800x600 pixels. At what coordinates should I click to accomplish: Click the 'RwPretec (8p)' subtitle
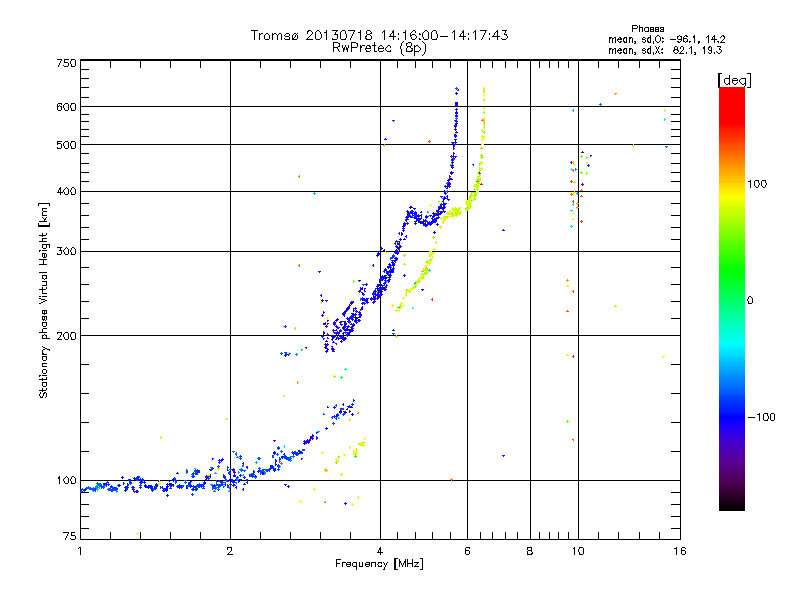pyautogui.click(x=379, y=48)
